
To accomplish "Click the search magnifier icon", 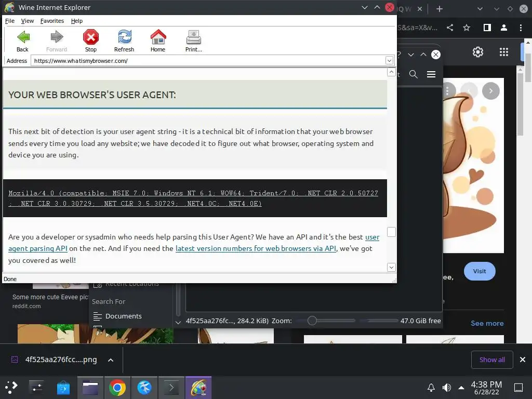I will [x=413, y=74].
